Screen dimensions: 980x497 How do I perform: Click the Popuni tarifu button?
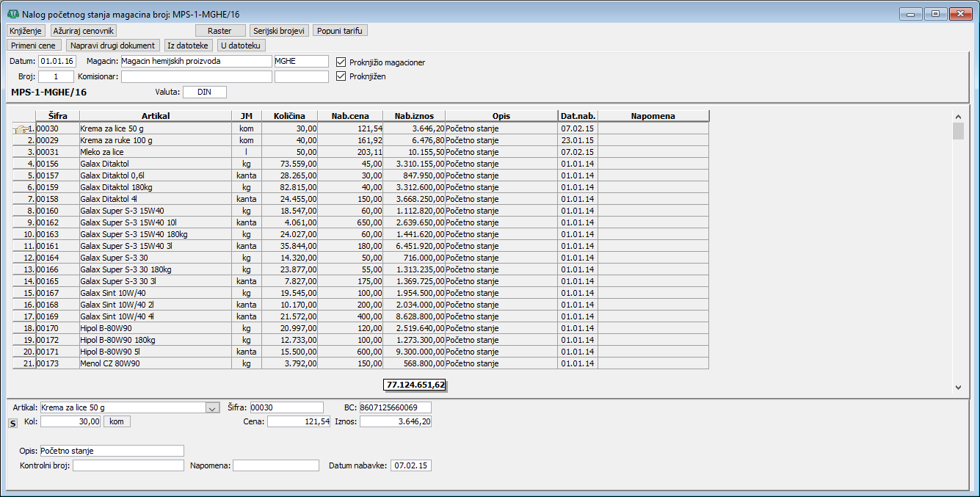[340, 31]
